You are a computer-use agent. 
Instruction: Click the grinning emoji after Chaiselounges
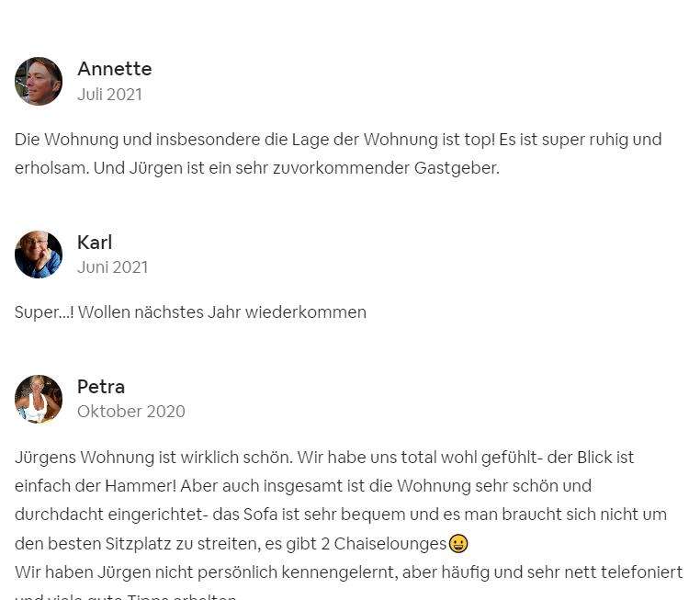[x=457, y=544]
